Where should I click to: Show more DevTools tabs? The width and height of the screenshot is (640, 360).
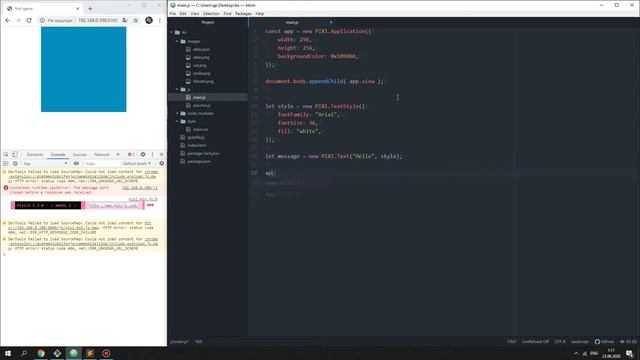[118, 155]
